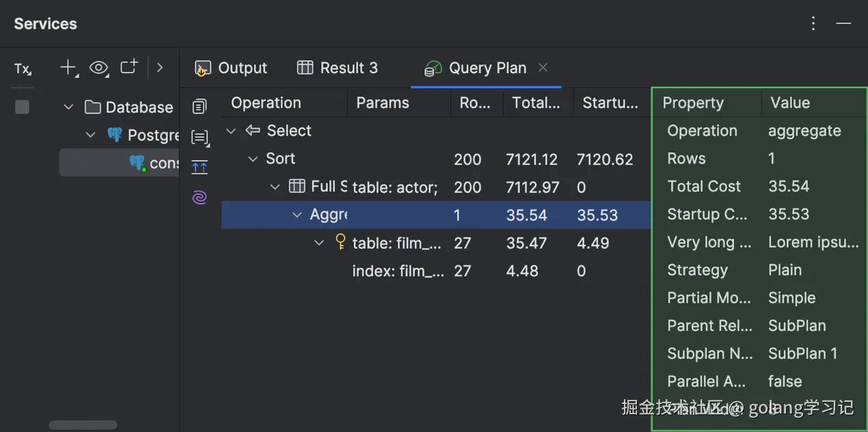Close the Query Plan tab
The width and height of the screenshot is (868, 432).
(543, 68)
